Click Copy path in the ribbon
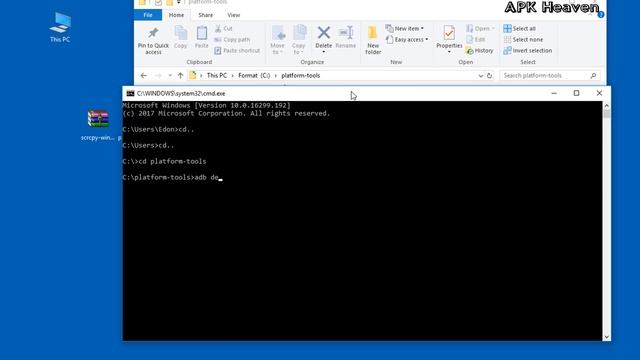This screenshot has width=640, height=360. [232, 40]
